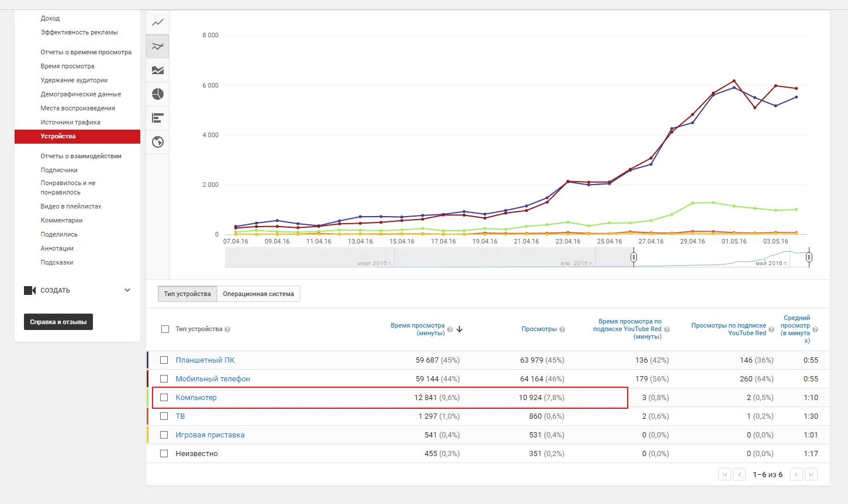
Task: Click the Отчеты о взаимодействии heading
Action: click(81, 157)
